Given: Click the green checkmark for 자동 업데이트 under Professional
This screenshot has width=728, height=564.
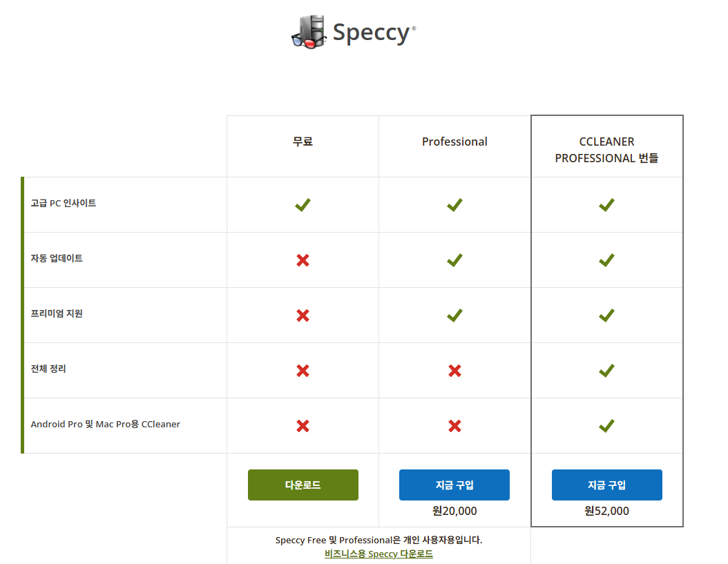Looking at the screenshot, I should (454, 260).
